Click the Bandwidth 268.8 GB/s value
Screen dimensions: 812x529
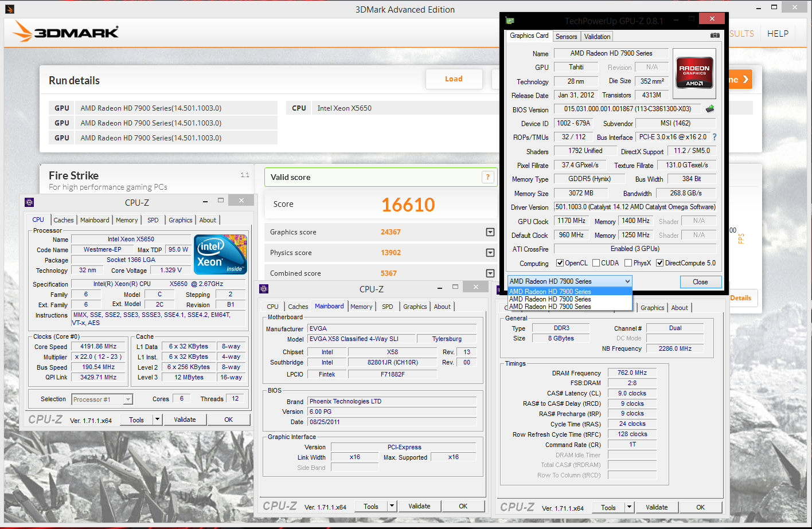click(x=686, y=193)
